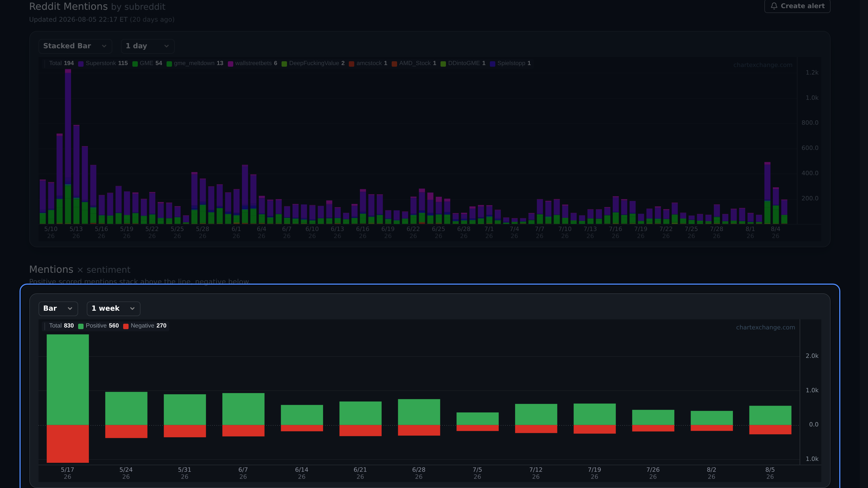
Task: Open the Bar chart type dropdown
Action: [x=58, y=309]
